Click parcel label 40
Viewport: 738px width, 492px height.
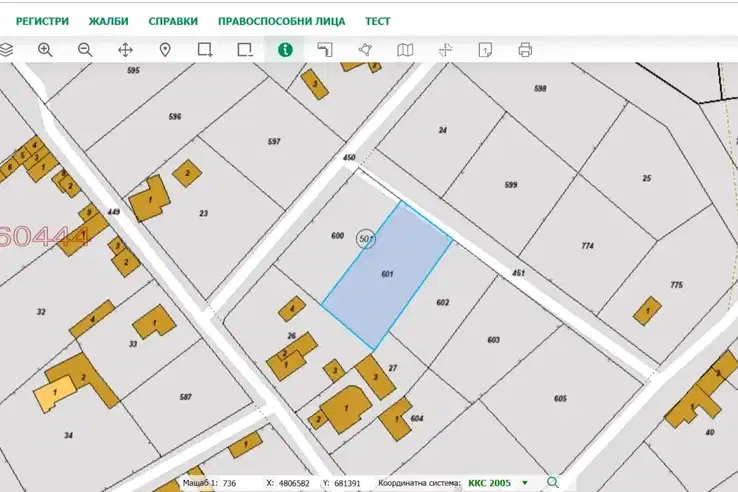click(710, 432)
